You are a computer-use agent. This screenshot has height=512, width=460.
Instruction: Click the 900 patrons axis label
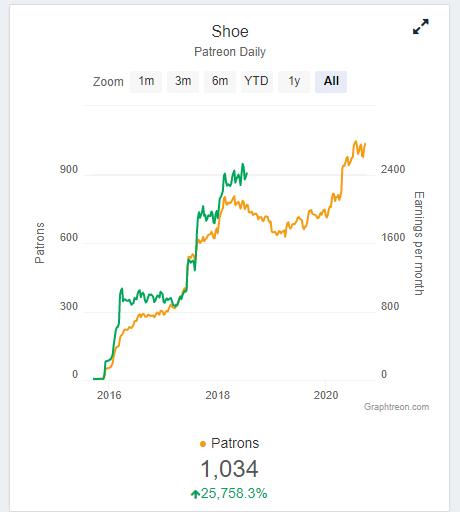click(x=69, y=169)
